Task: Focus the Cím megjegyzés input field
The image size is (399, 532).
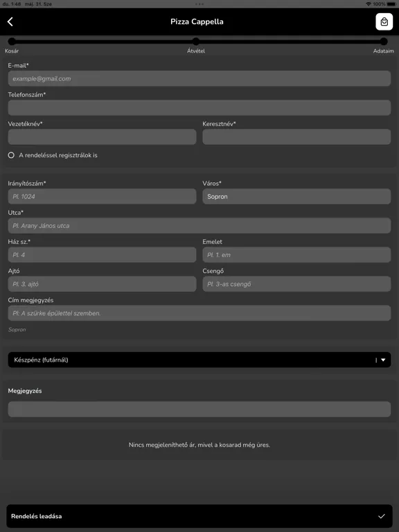Action: click(199, 313)
